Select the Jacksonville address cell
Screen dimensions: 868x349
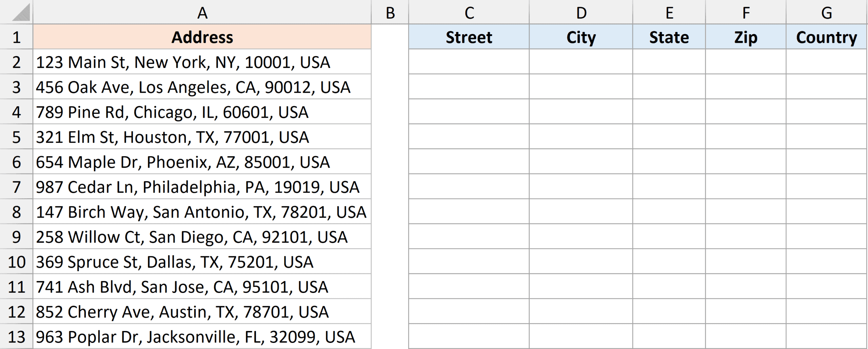point(202,336)
